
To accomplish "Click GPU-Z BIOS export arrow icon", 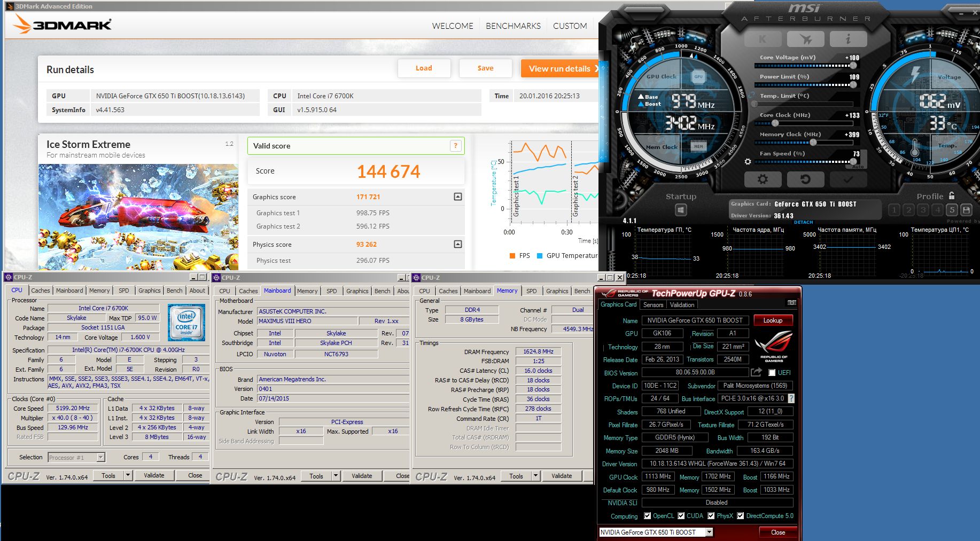I will pos(756,372).
